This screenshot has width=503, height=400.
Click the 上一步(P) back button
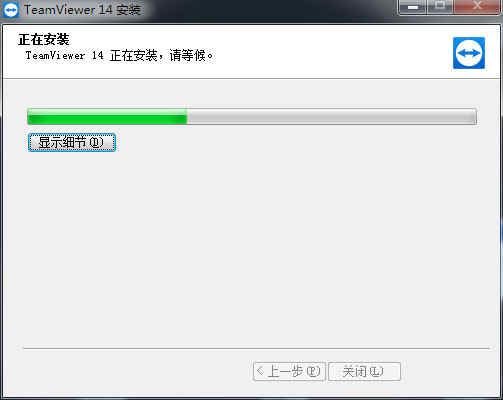289,371
